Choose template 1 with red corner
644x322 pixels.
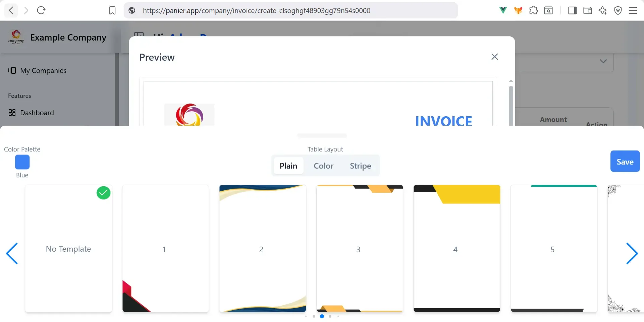165,249
